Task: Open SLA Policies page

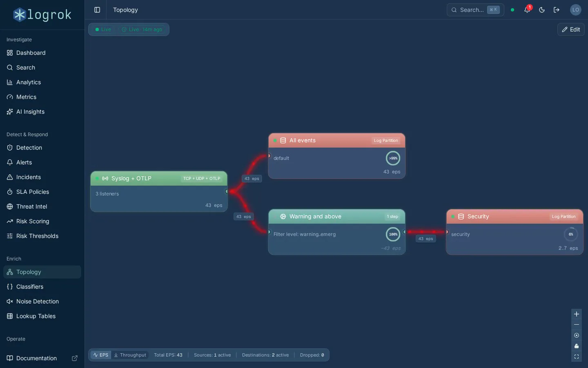Action: pos(42,192)
